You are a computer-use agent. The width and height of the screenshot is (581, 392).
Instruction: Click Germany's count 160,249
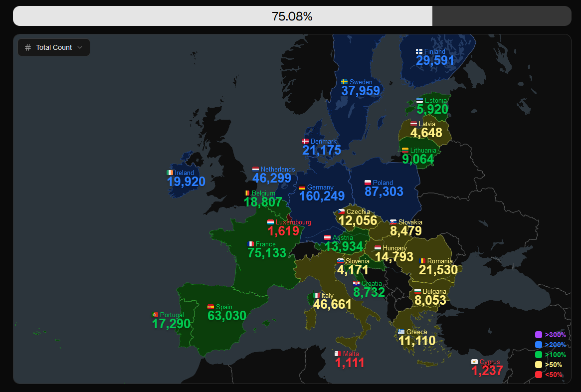(x=322, y=196)
